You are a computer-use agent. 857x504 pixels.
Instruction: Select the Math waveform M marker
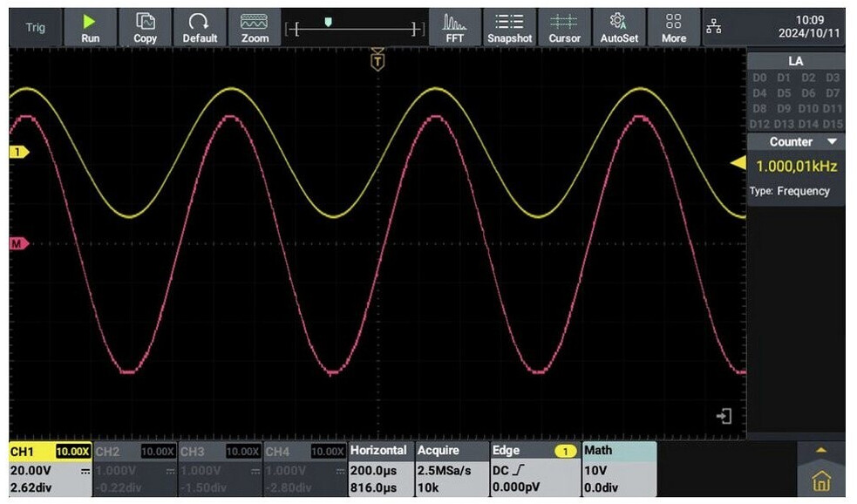[x=18, y=244]
